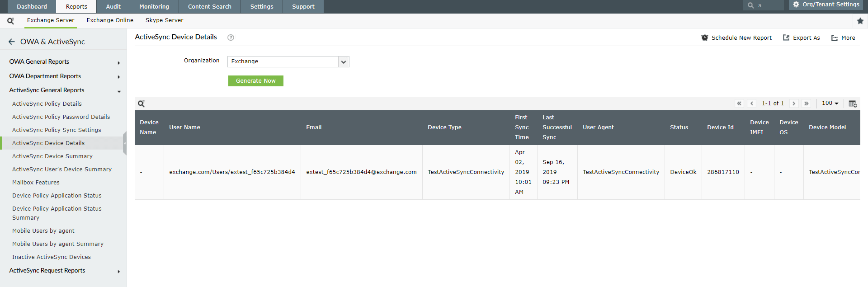Open the Settings tab

pyautogui.click(x=262, y=7)
